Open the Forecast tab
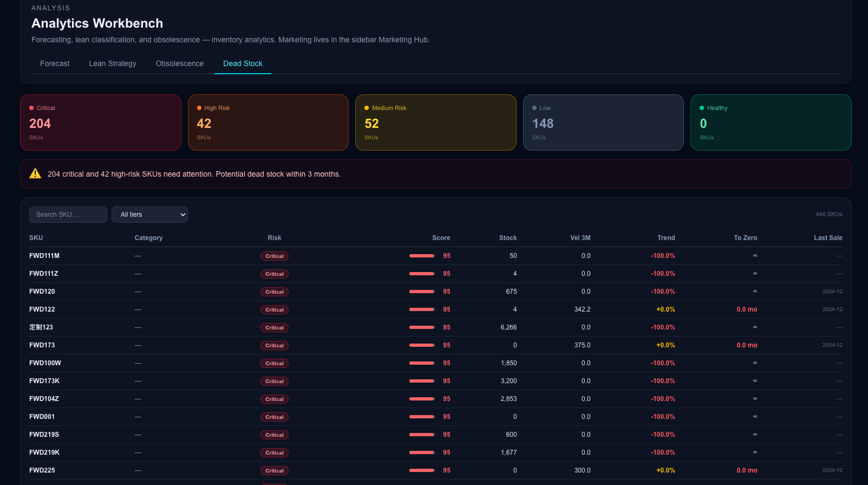 click(55, 63)
